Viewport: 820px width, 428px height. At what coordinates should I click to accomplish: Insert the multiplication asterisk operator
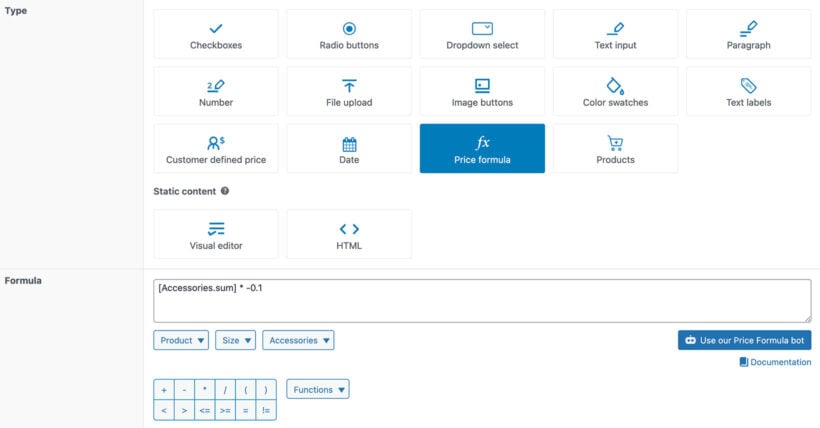pos(204,390)
